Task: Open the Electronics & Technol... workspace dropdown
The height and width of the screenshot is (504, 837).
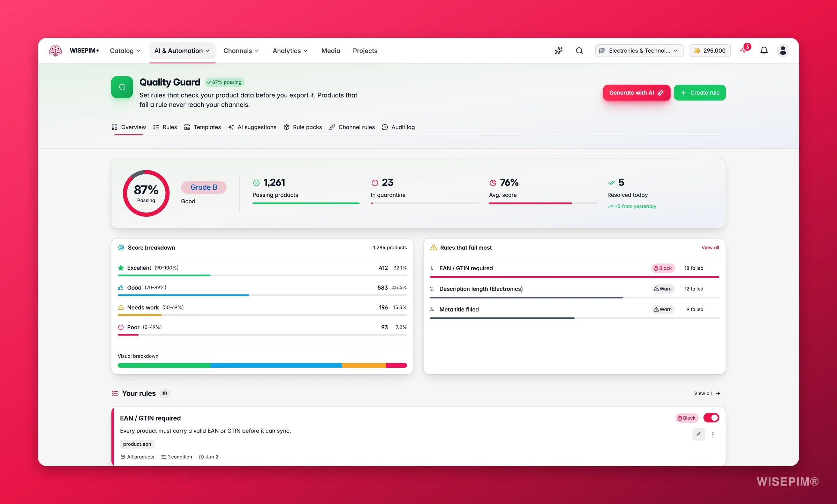Action: [639, 51]
